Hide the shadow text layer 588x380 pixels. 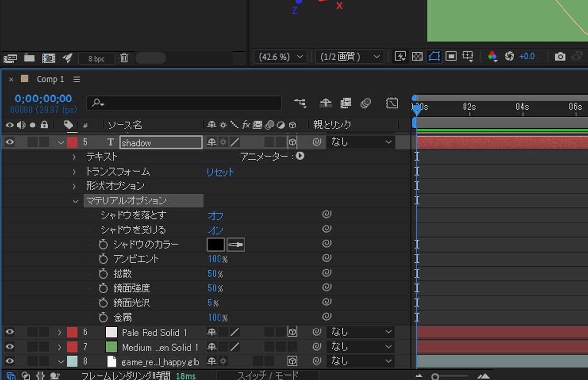coord(9,142)
